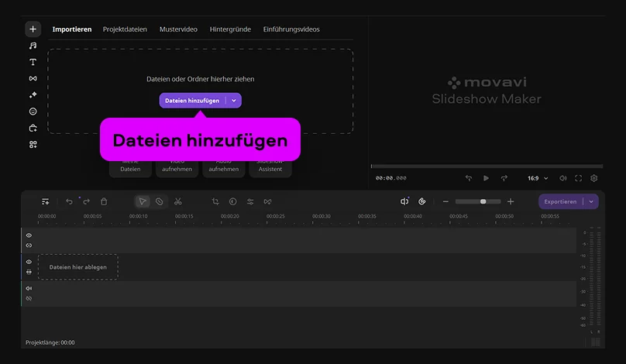Open the Hintergründe tab
Screen dimensions: 626x364
pyautogui.click(x=230, y=29)
